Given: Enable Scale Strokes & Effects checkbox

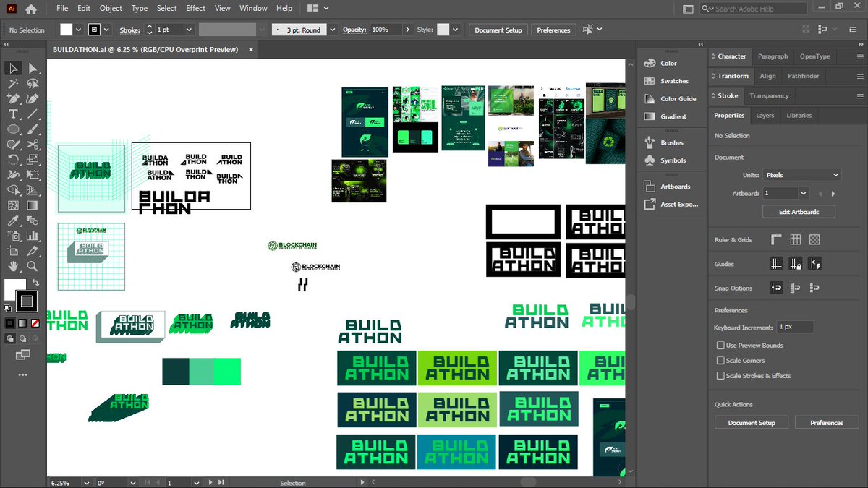Looking at the screenshot, I should click(720, 376).
